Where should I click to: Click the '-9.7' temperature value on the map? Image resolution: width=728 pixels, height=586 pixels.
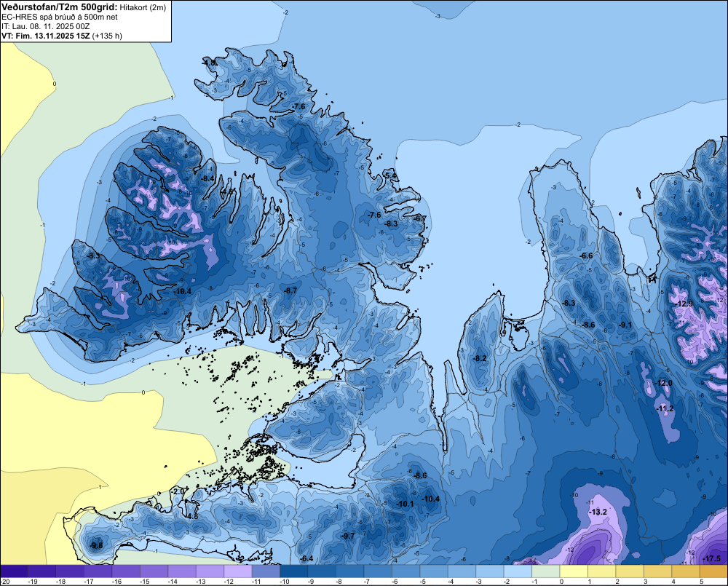click(x=348, y=536)
